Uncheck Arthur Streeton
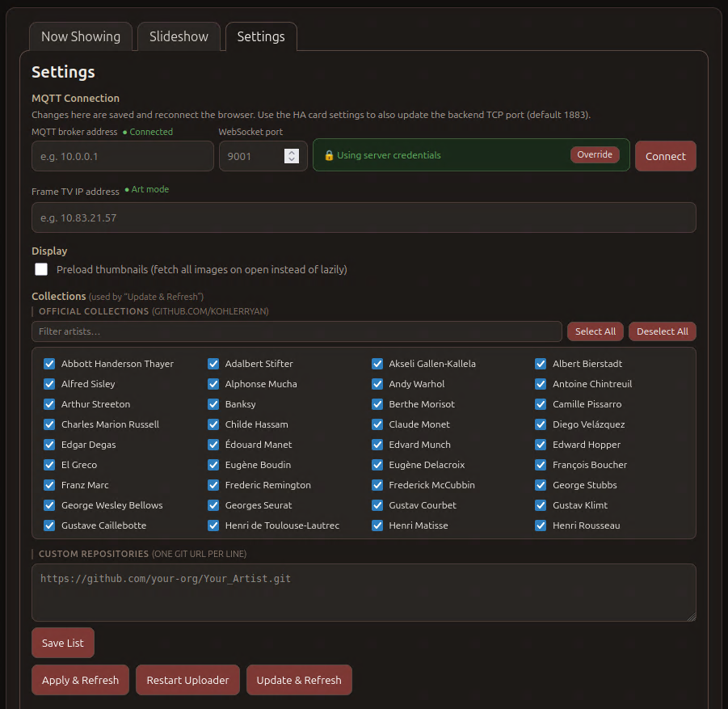Image resolution: width=728 pixels, height=709 pixels. (x=49, y=404)
